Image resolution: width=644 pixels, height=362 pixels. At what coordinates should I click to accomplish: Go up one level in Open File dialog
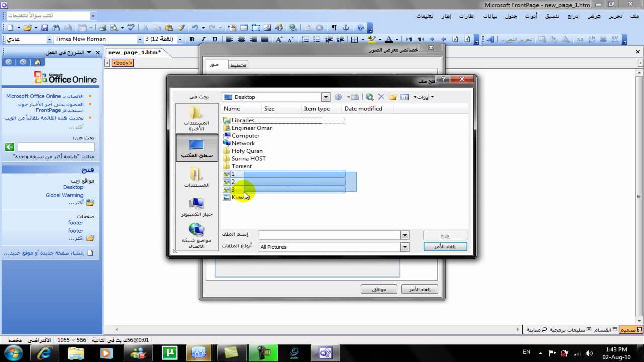tap(355, 97)
